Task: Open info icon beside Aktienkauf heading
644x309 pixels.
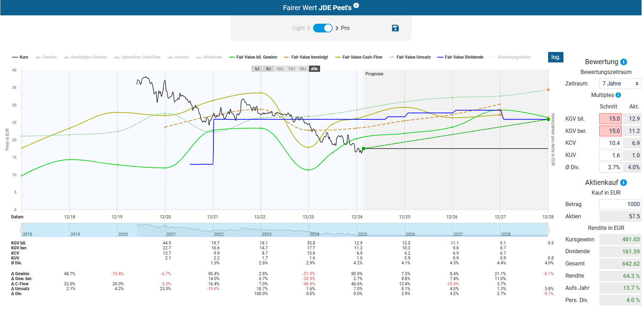Action: 624,183
